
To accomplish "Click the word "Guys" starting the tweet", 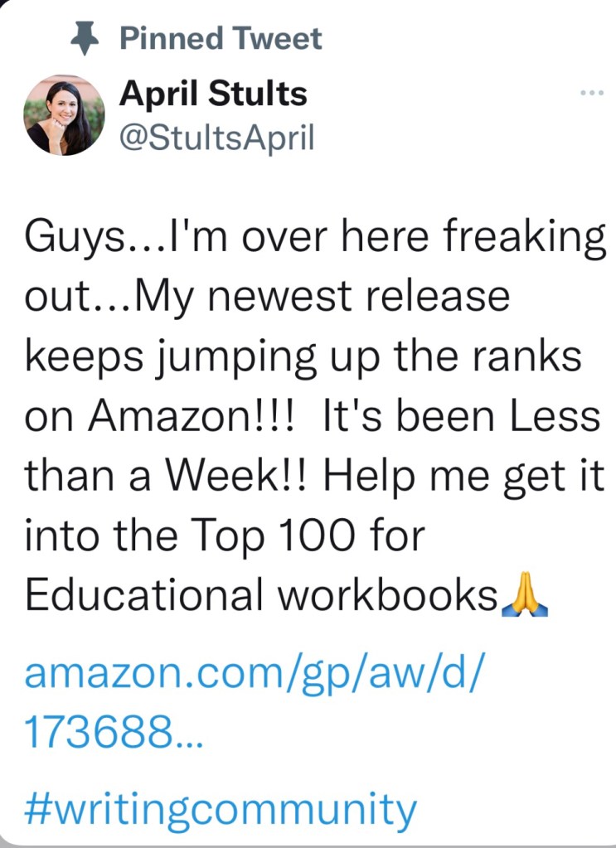I will click(67, 239).
